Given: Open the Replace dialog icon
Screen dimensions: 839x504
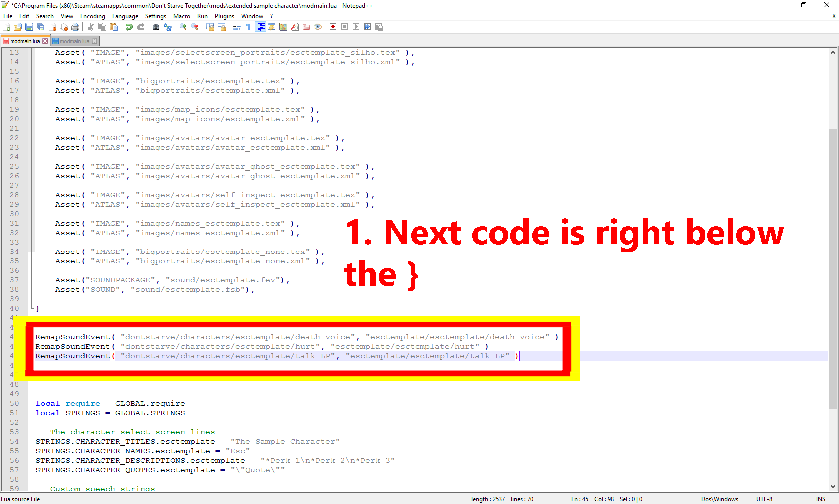Looking at the screenshot, I should tap(168, 27).
